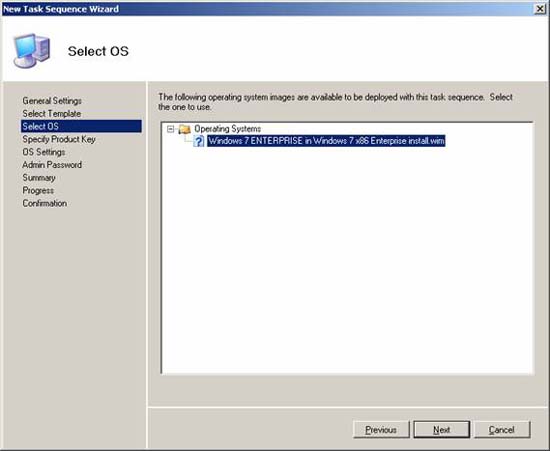Cancel the New Task Sequence Wizard
Screen dimensions: 550x451
click(x=502, y=430)
